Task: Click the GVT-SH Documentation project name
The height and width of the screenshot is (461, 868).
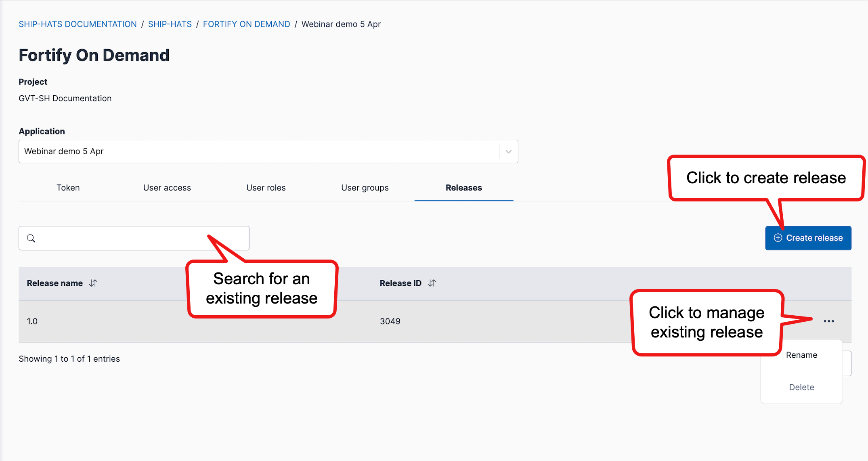Action: (x=65, y=98)
